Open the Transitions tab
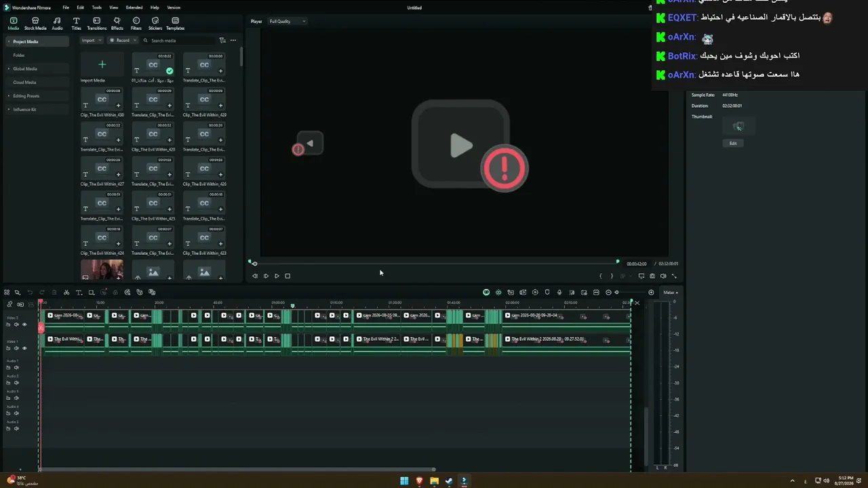This screenshot has width=868, height=488. 96,24
